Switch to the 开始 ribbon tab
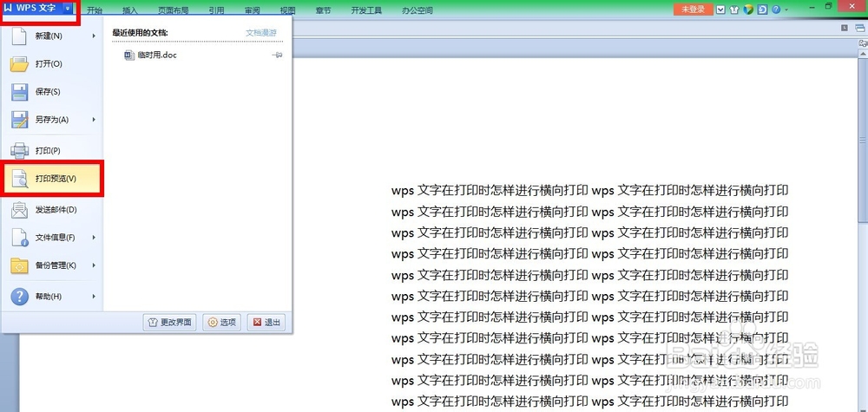Viewport: 868px width, 412px height. (x=95, y=10)
